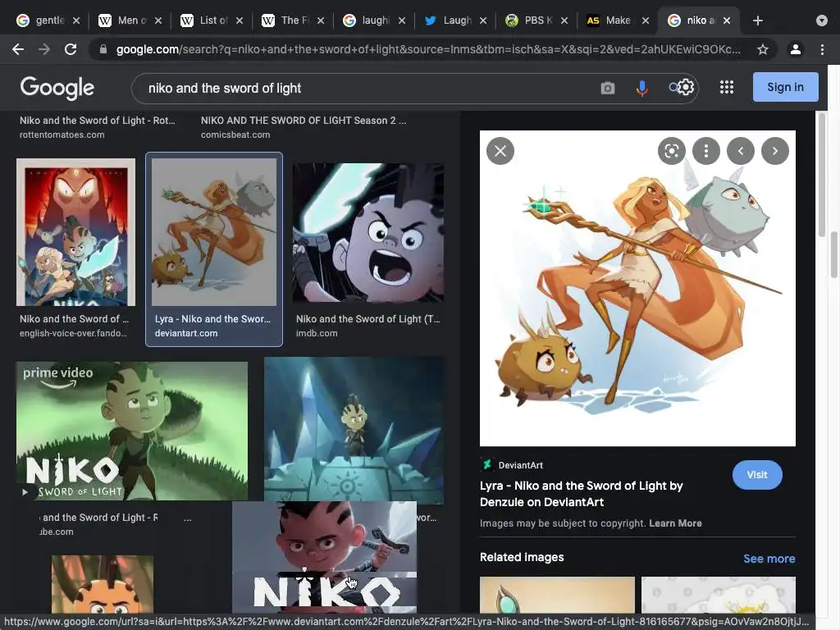Click the address bar URL
840x630 pixels.
pos(428,49)
